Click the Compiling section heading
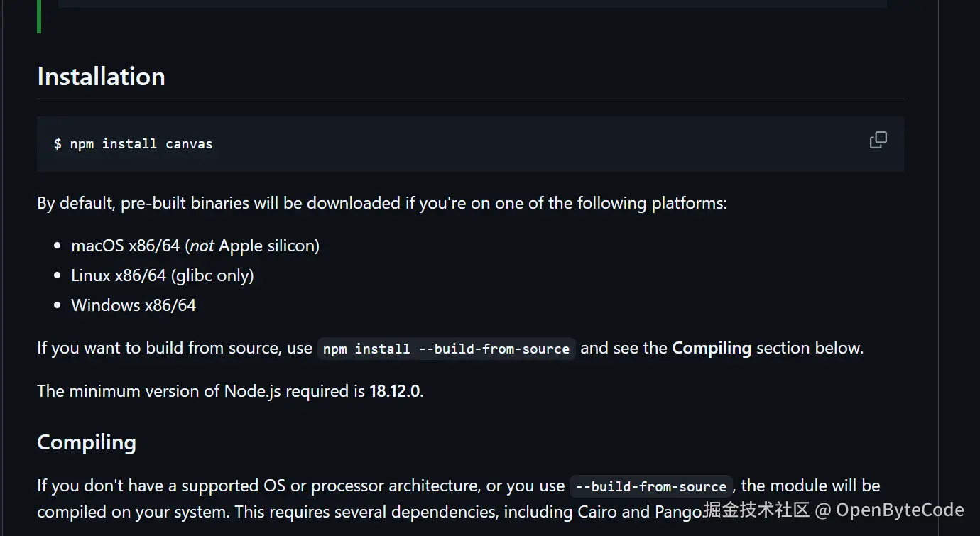The image size is (980, 536). (x=87, y=442)
